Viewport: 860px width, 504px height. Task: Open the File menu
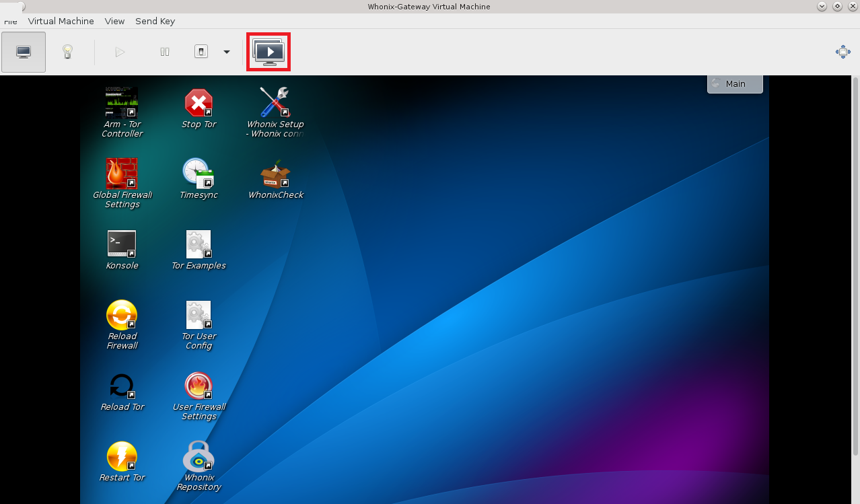click(10, 21)
